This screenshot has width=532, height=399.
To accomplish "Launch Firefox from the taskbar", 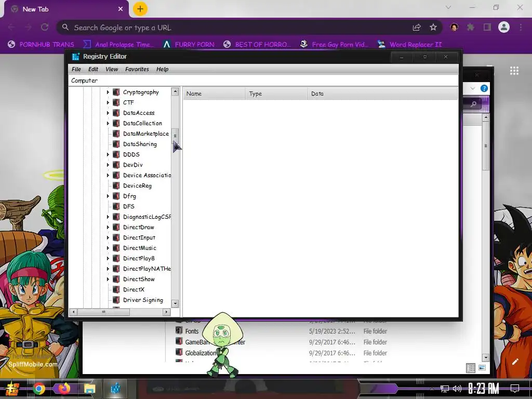I will 64,389.
